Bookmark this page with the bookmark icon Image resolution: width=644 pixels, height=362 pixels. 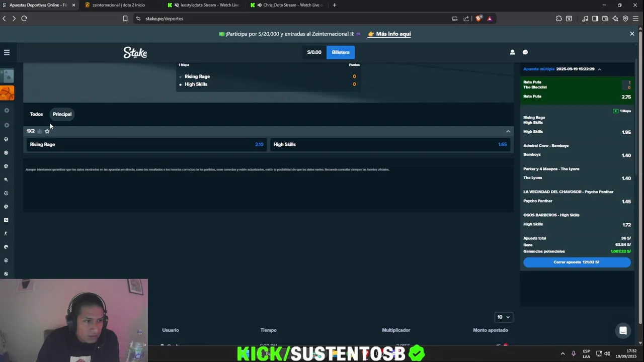(125, 19)
